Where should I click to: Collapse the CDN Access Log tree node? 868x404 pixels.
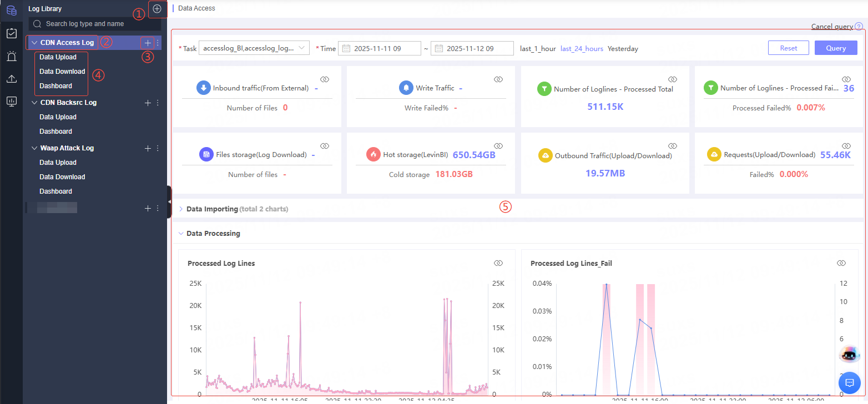pos(34,43)
